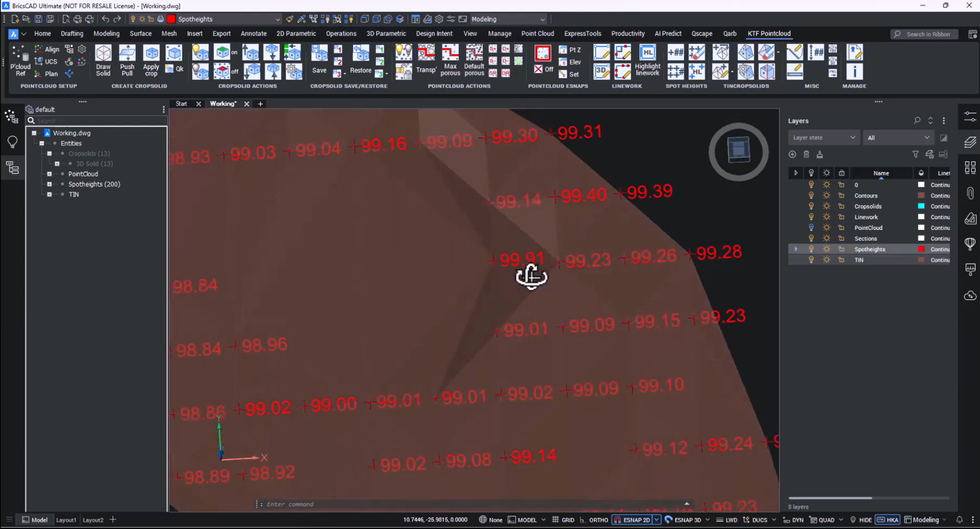Expand the PointCloud tree node

49,174
